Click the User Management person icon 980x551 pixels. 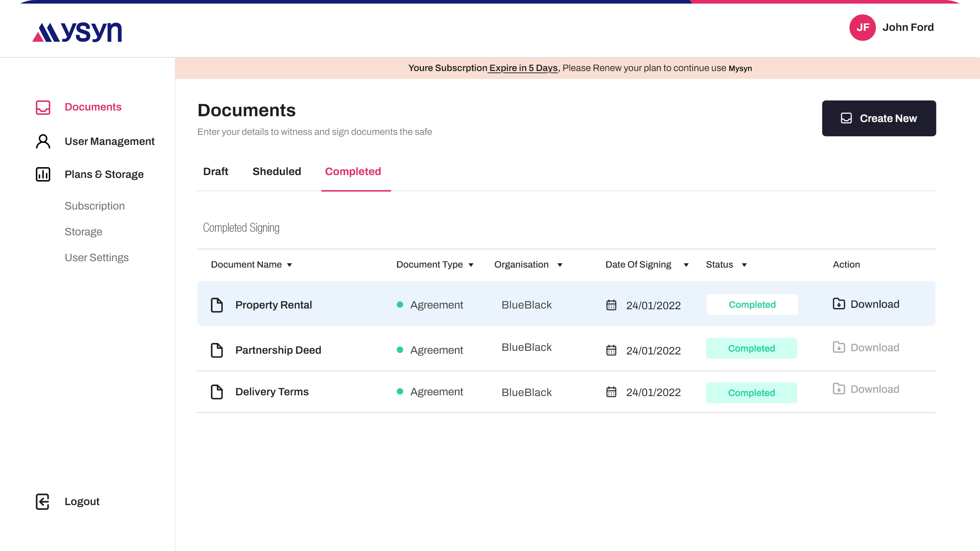(43, 142)
